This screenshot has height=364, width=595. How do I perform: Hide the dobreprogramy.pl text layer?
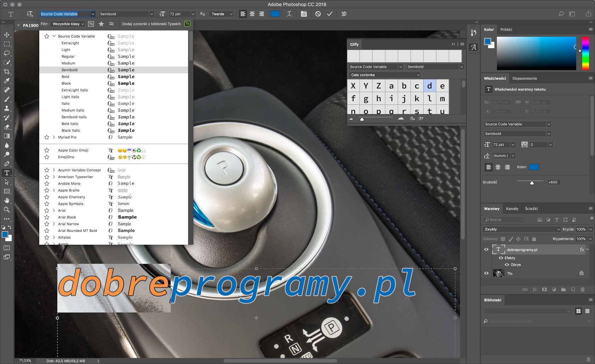point(486,250)
